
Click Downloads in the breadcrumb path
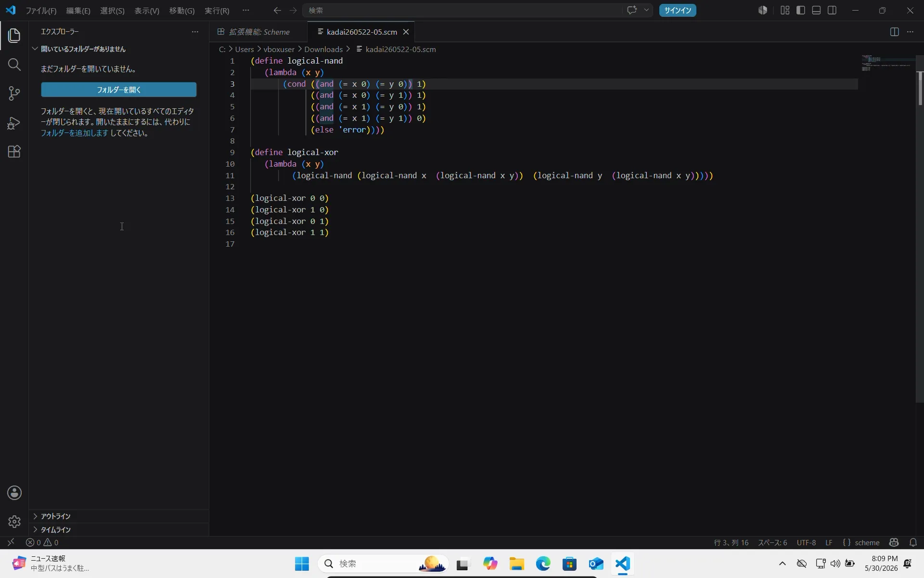point(323,49)
